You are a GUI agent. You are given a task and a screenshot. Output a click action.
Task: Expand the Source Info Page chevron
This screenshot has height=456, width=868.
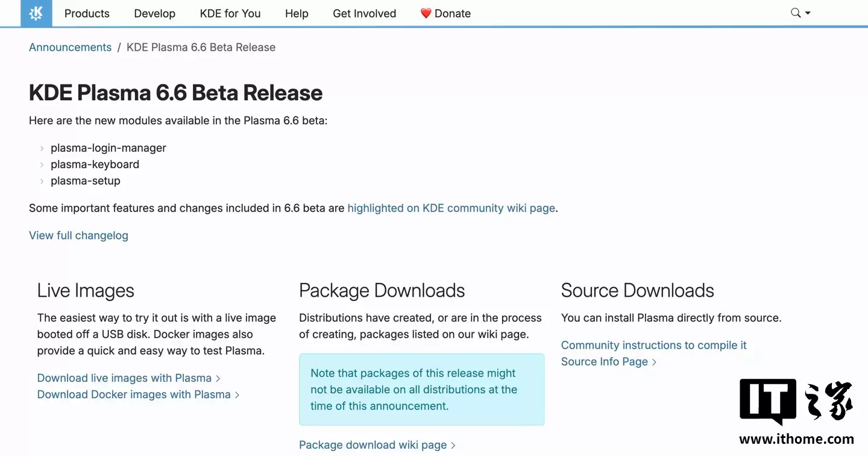coord(655,361)
